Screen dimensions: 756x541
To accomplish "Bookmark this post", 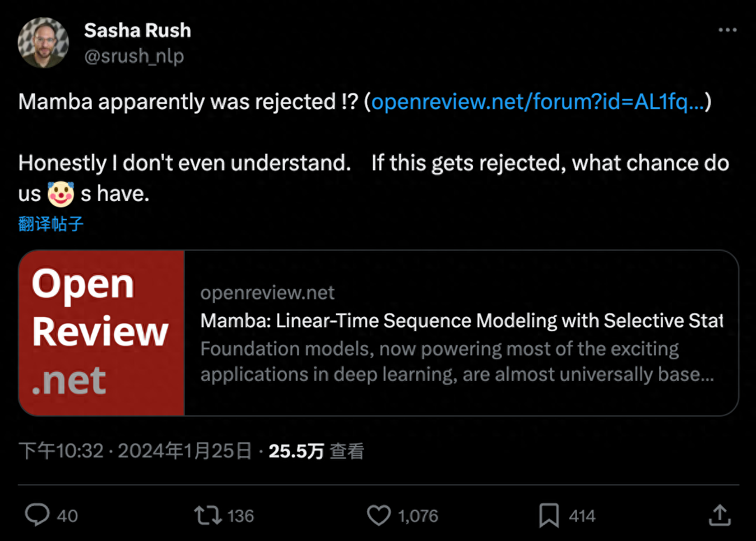I will click(549, 515).
